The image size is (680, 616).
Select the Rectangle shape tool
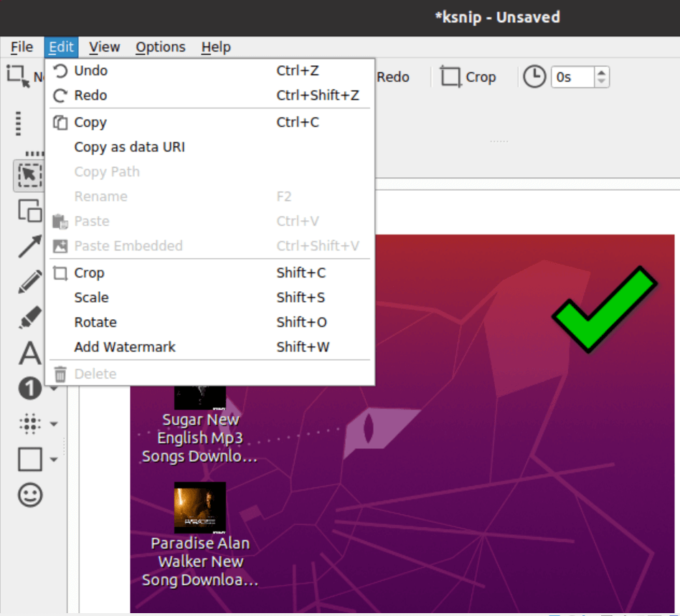pos(29,459)
